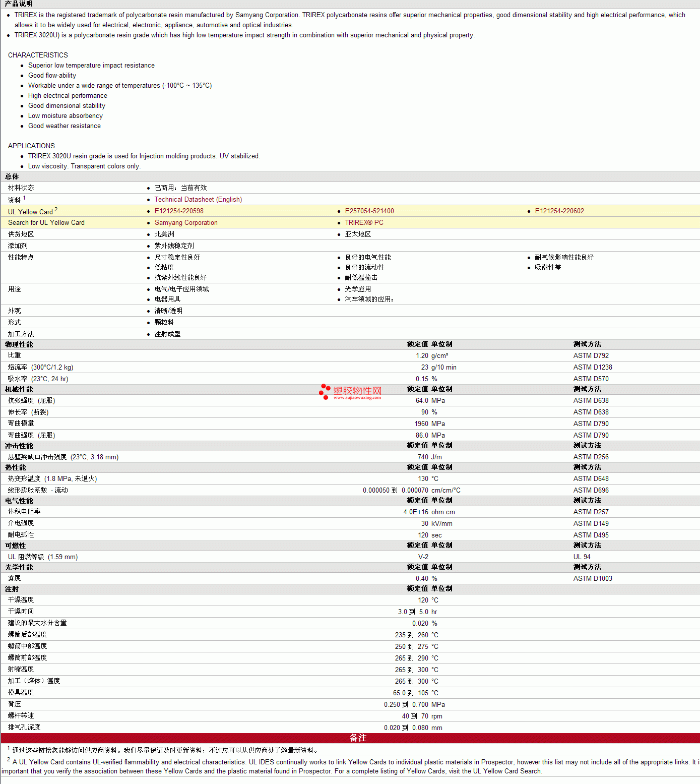The image size is (700, 784).
Task: Click the 电气性能 section header
Action: coord(19,501)
